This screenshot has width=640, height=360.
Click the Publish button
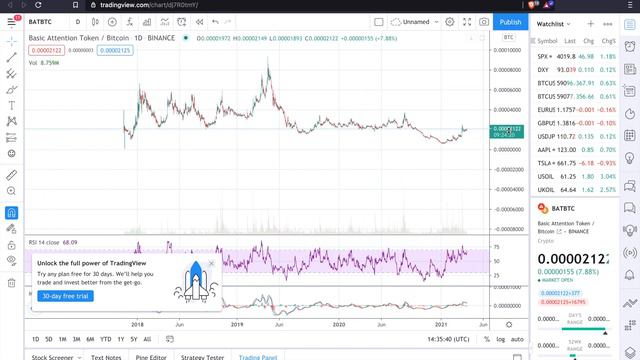point(510,22)
